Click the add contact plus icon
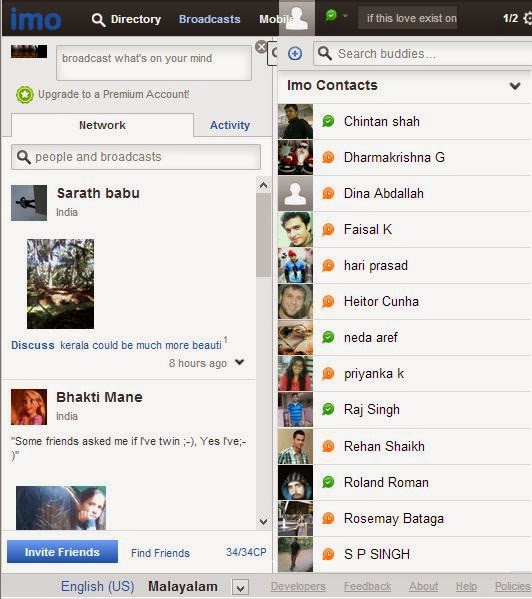The width and height of the screenshot is (532, 599). 295,53
